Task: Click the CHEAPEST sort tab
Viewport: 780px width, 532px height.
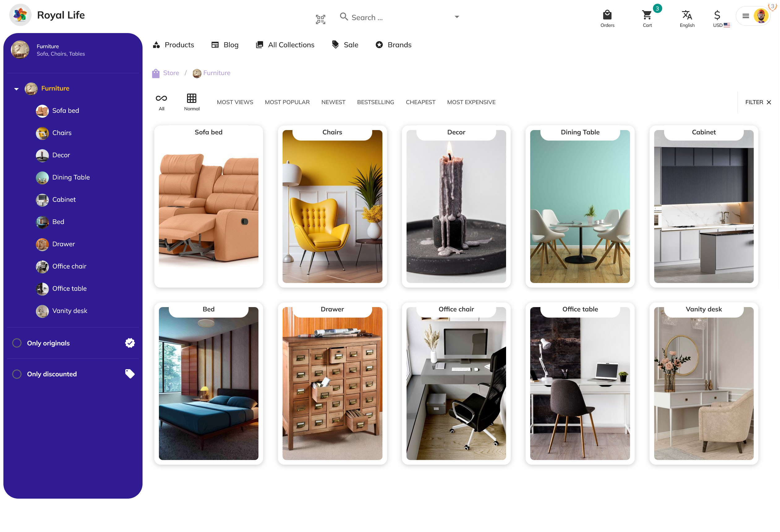Action: 420,102
